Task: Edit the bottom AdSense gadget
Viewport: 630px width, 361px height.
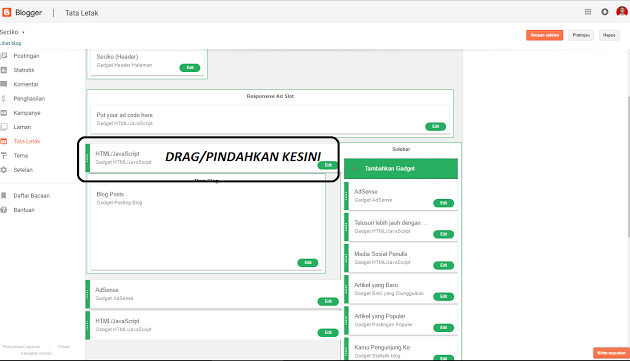Action: coord(328,301)
